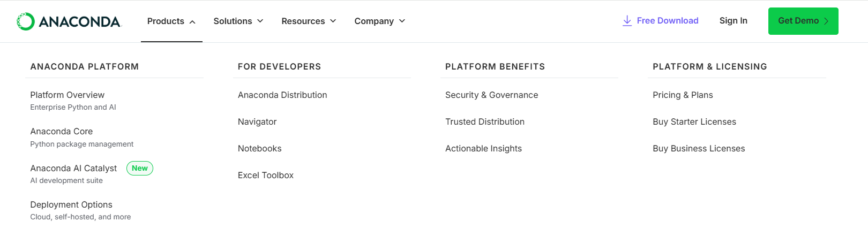Click the New badge beside AI Catalyst
868x229 pixels.
[140, 169]
